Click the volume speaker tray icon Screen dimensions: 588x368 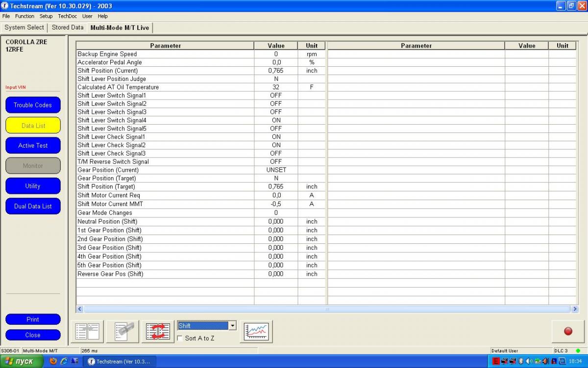pos(529,361)
